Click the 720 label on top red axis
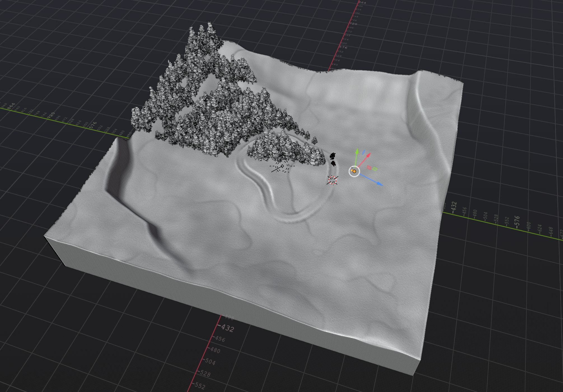The height and width of the screenshot is (392, 563). tap(353, 24)
